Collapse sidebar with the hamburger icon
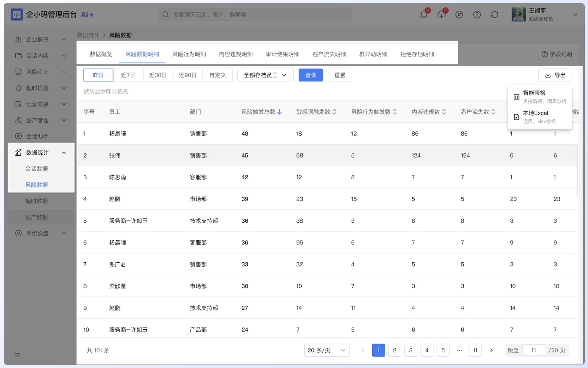Viewport: 588px width, 368px height. [17, 355]
